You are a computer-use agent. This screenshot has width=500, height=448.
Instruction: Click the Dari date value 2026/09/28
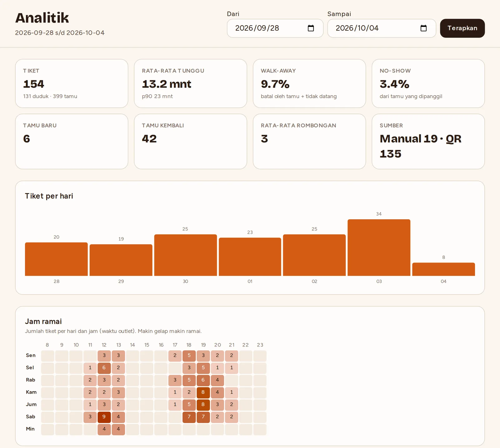(257, 28)
